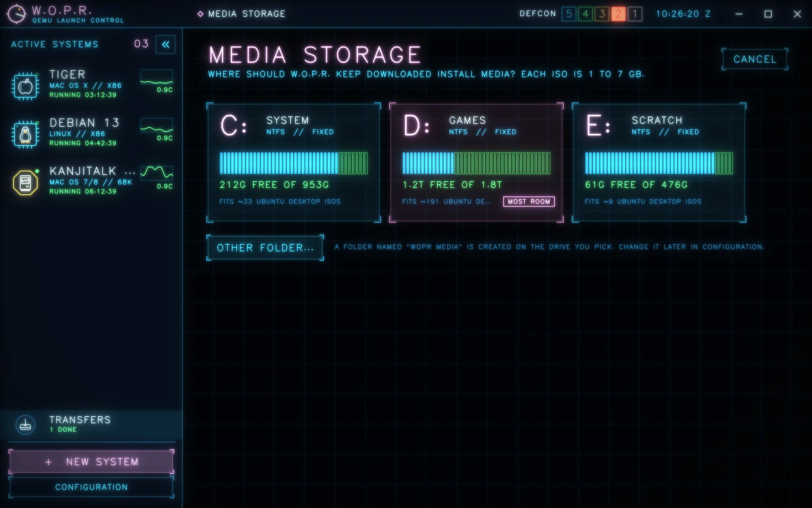Image resolution: width=812 pixels, height=508 pixels.
Task: Click the diamond icon beside Media Storage title
Action: pos(200,14)
